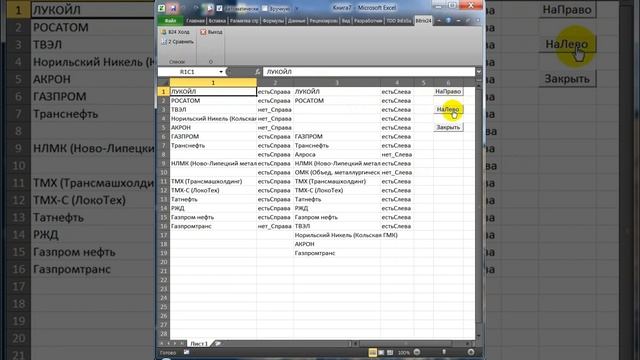Select row 10 header in the Excel window
The width and height of the screenshot is (640, 360).
164,172
